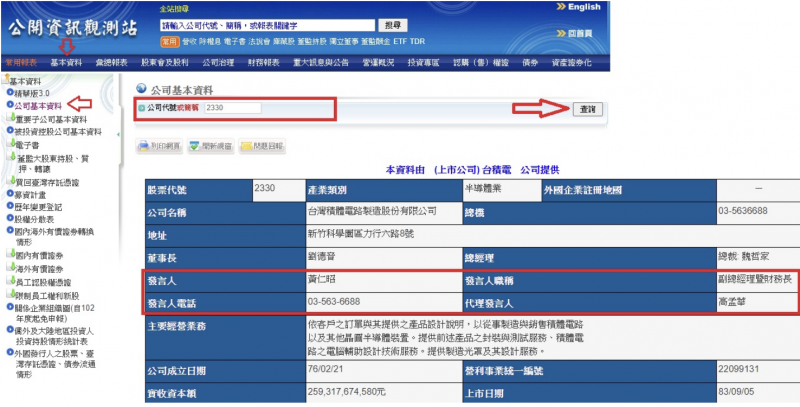Image resolution: width=800 pixels, height=407 pixels.
Task: Expand 電子書 folder in sidebar
Action: pos(13,144)
